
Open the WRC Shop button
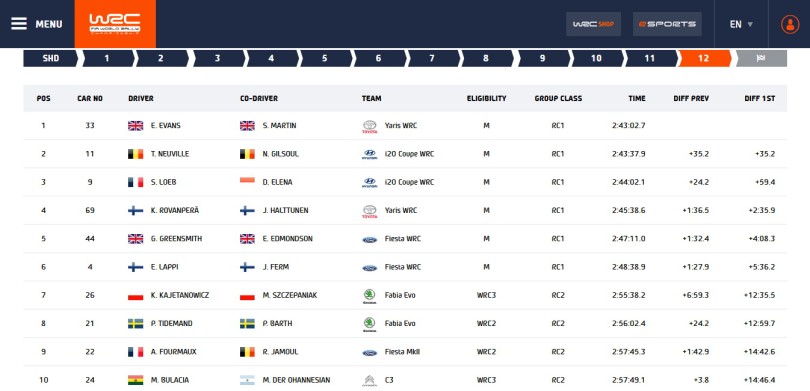click(x=593, y=24)
